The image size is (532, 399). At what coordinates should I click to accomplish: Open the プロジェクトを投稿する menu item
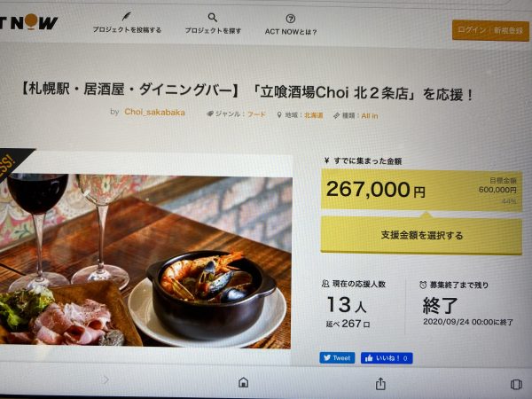127,30
